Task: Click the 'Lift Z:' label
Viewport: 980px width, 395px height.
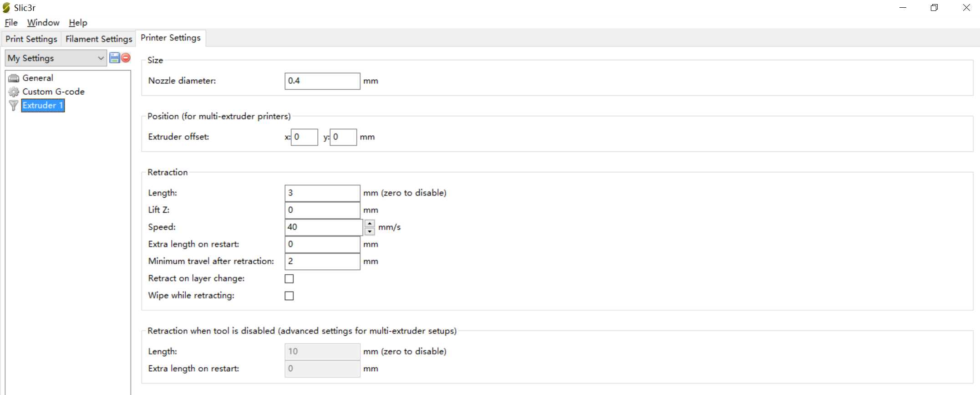Action: click(159, 210)
